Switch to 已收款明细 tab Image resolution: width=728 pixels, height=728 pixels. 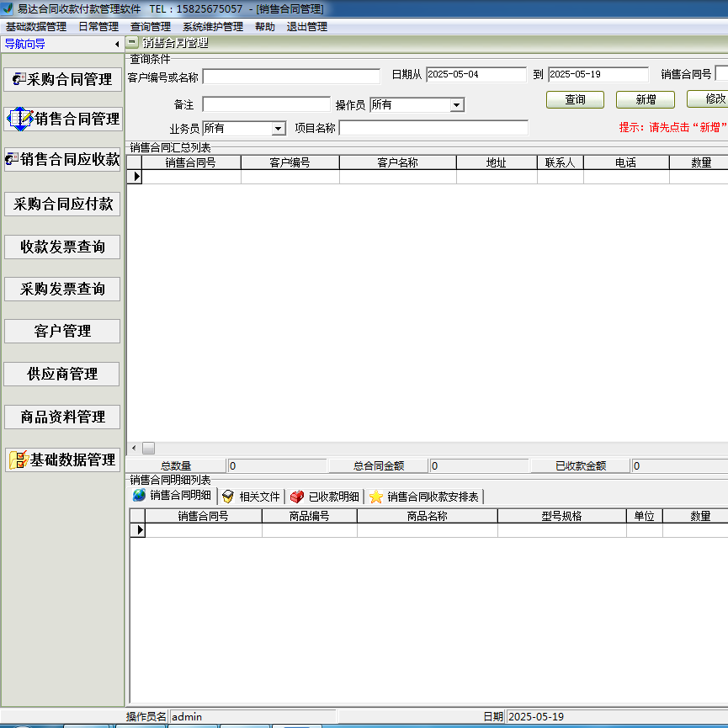[325, 497]
